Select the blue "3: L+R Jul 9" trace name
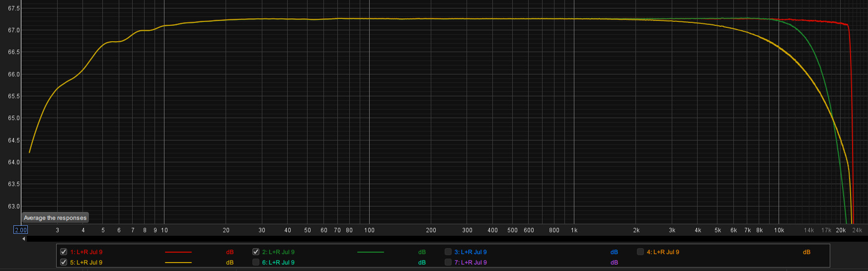Image resolution: width=868 pixels, height=271 pixels. pos(471,252)
